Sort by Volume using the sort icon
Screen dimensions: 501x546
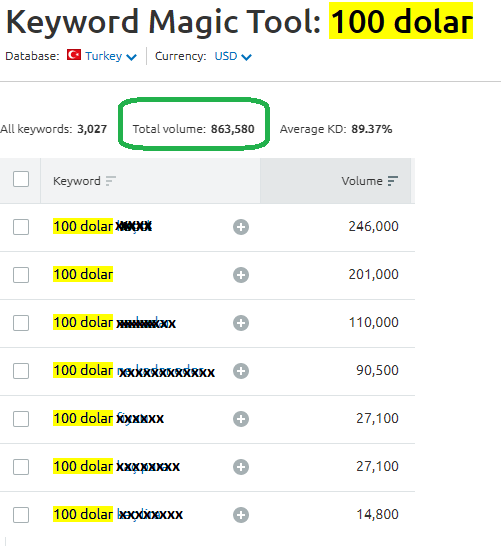[x=393, y=181]
